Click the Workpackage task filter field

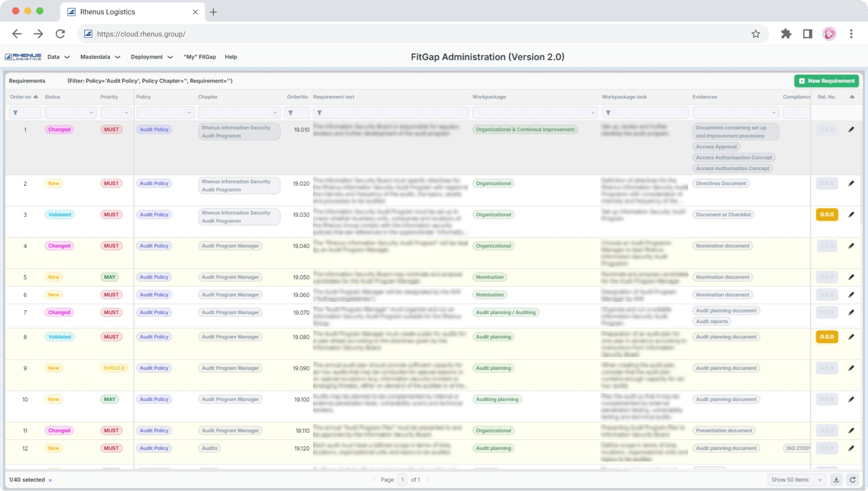[645, 113]
